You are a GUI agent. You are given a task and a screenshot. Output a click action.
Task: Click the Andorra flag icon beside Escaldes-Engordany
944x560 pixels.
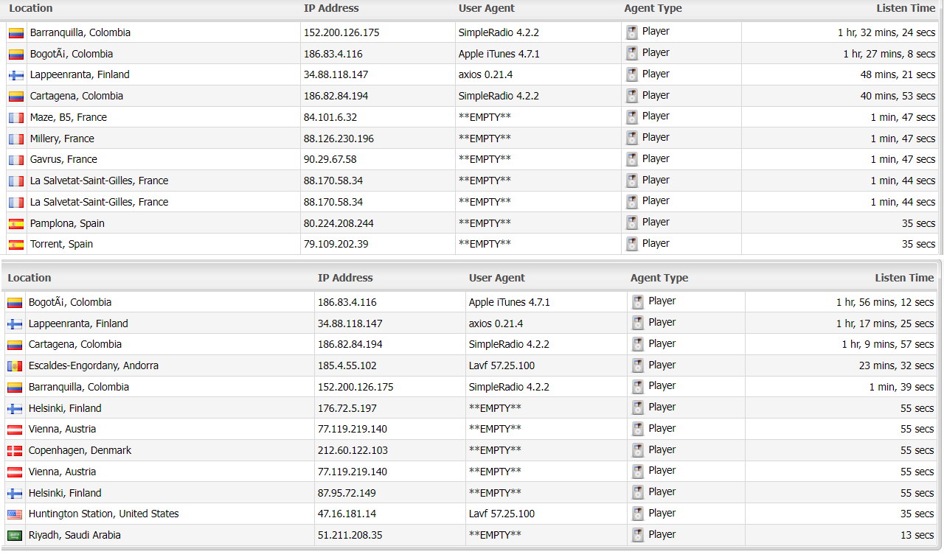coord(15,366)
